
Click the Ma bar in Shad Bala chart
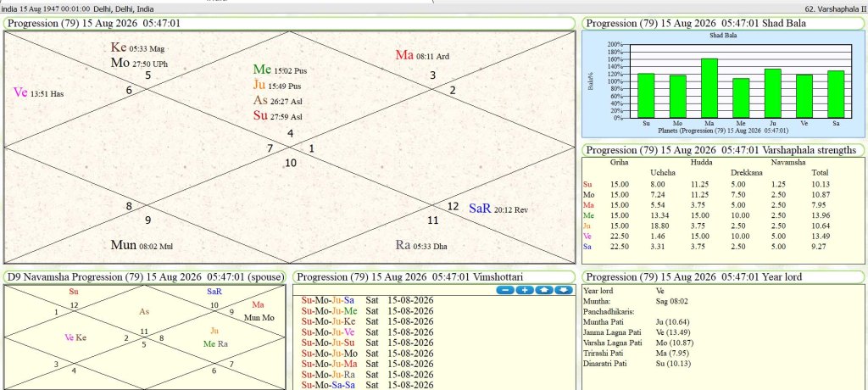coord(709,88)
